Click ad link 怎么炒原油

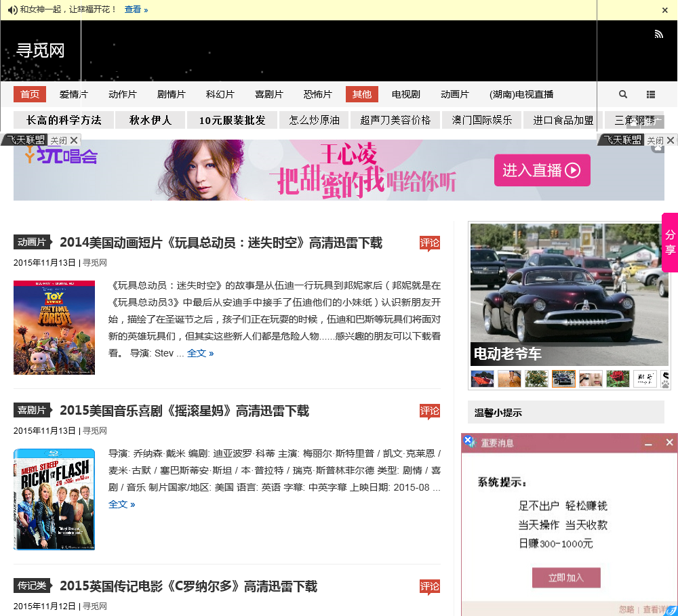pos(314,120)
